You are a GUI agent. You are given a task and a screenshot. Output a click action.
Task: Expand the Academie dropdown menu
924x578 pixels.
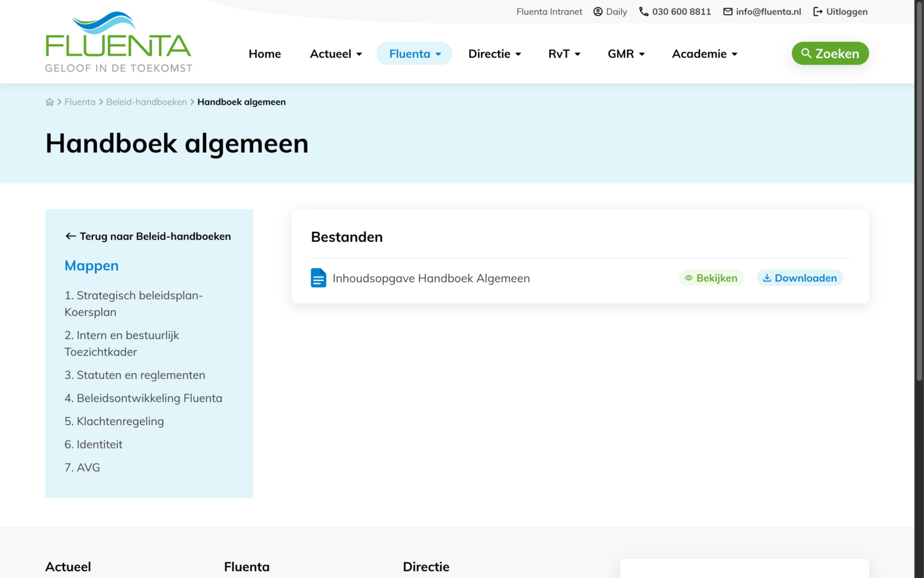[704, 54]
